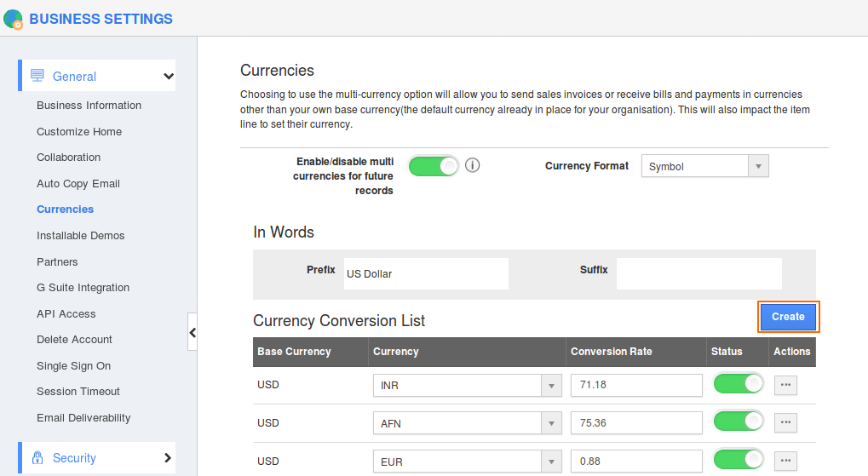This screenshot has width=868, height=476.
Task: Open actions menu for EUR row
Action: (x=785, y=461)
